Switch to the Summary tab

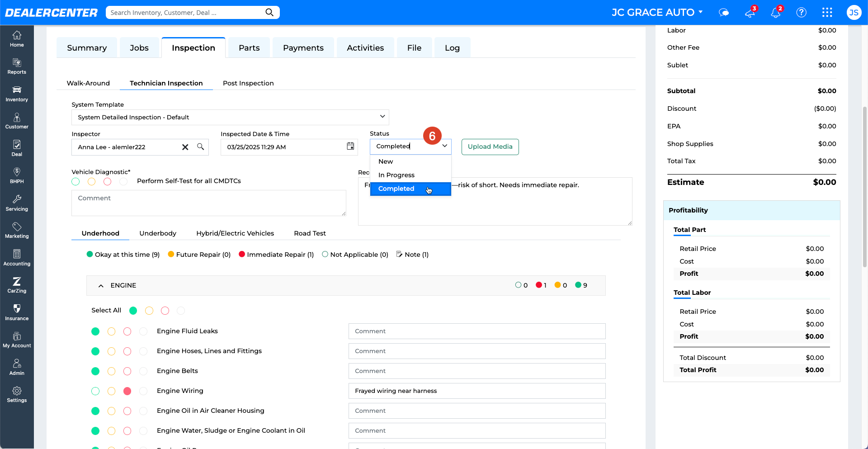click(x=87, y=48)
